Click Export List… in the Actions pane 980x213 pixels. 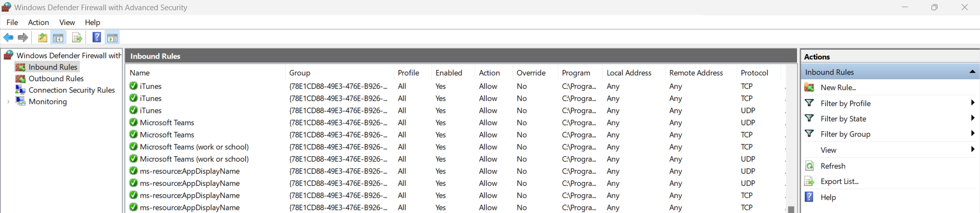coord(839,181)
